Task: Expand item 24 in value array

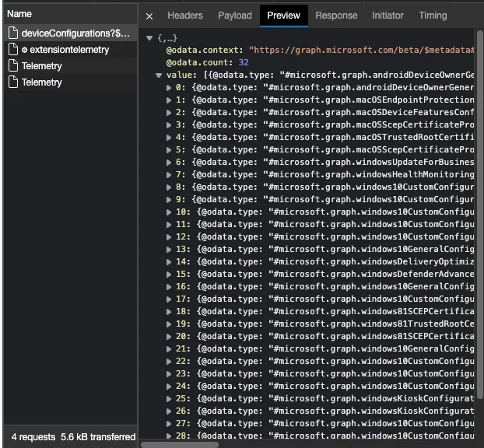Action: pyautogui.click(x=169, y=387)
